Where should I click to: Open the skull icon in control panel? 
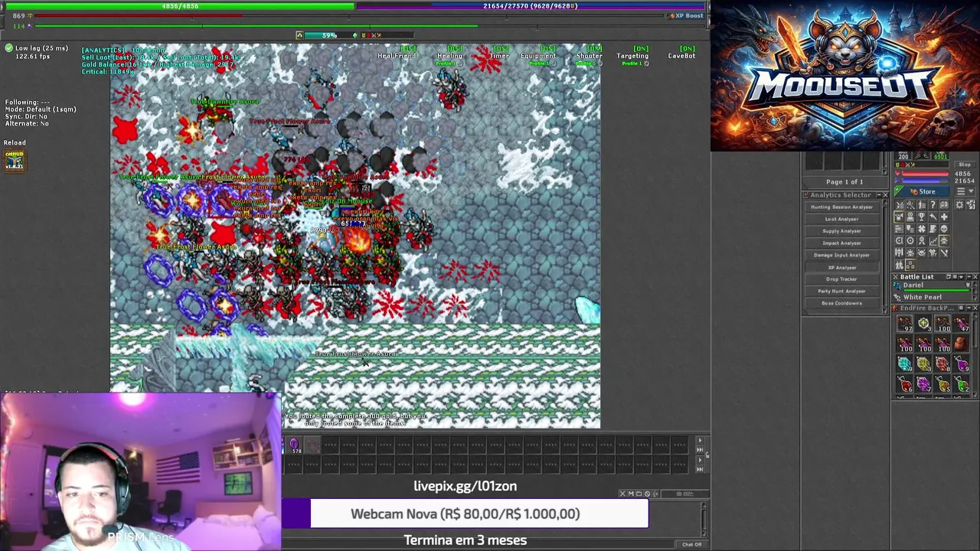(944, 229)
